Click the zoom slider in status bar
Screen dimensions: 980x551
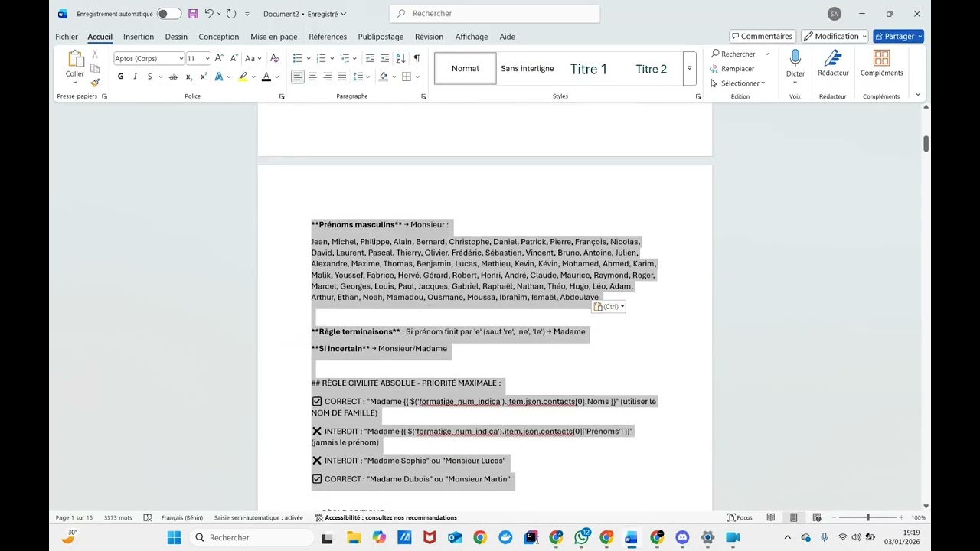point(867,517)
